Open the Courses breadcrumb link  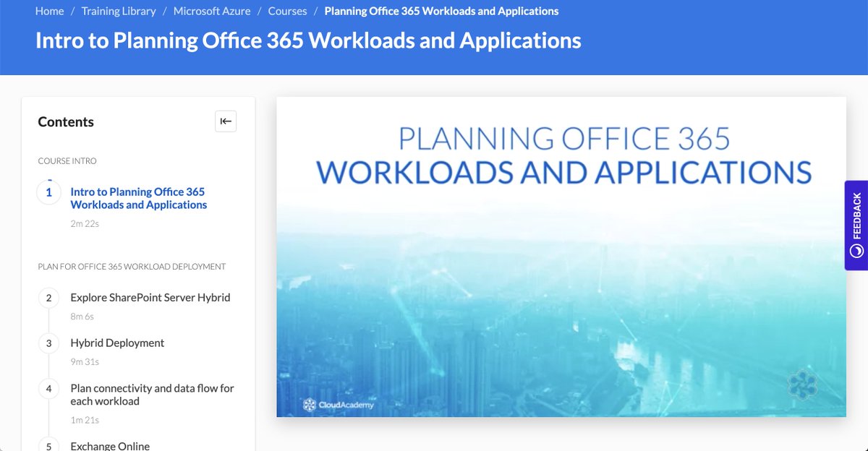click(x=287, y=11)
